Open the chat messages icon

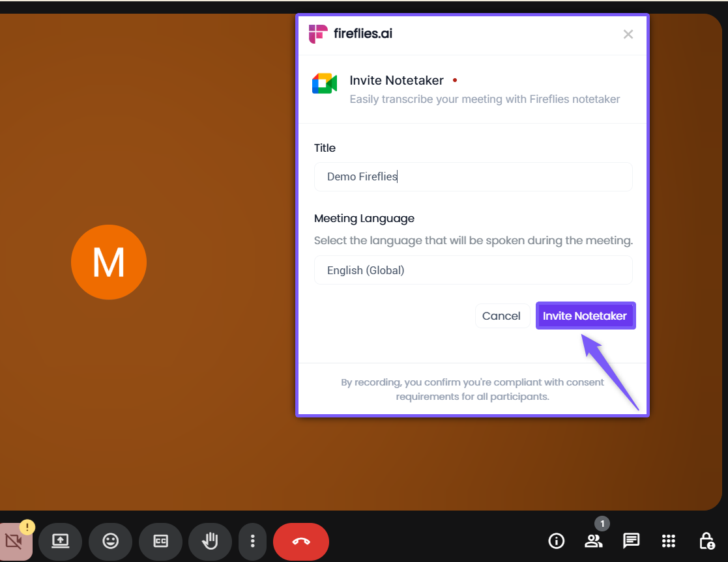coord(631,541)
